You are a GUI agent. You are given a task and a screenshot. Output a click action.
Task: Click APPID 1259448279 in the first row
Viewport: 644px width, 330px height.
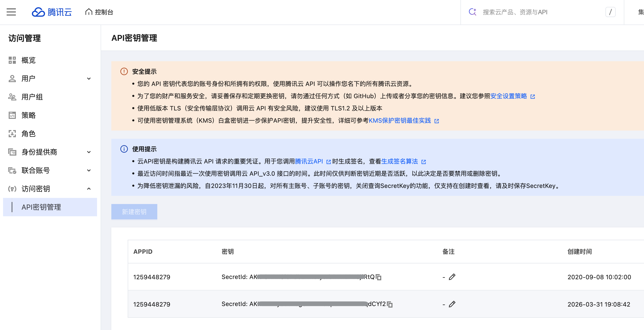tap(152, 277)
